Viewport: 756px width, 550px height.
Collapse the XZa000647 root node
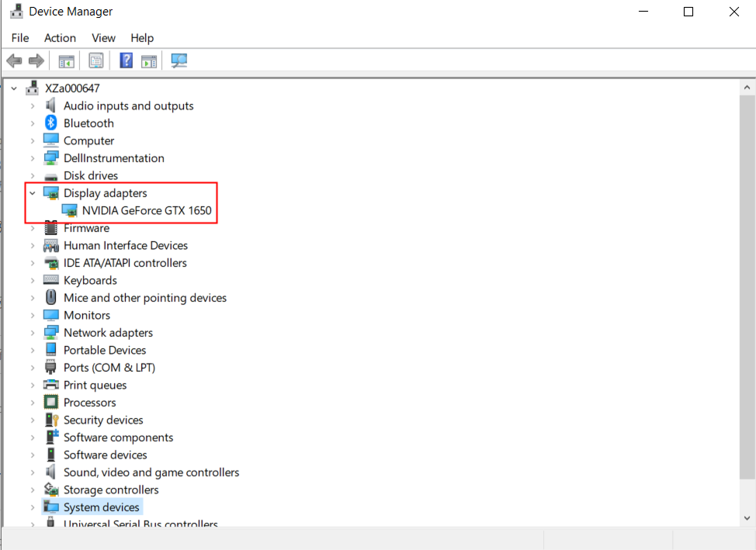(x=14, y=88)
